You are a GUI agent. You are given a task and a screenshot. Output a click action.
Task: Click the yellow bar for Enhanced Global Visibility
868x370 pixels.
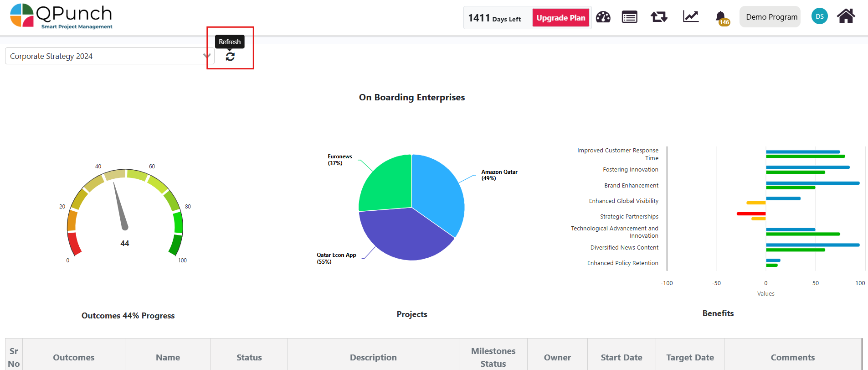pos(756,203)
